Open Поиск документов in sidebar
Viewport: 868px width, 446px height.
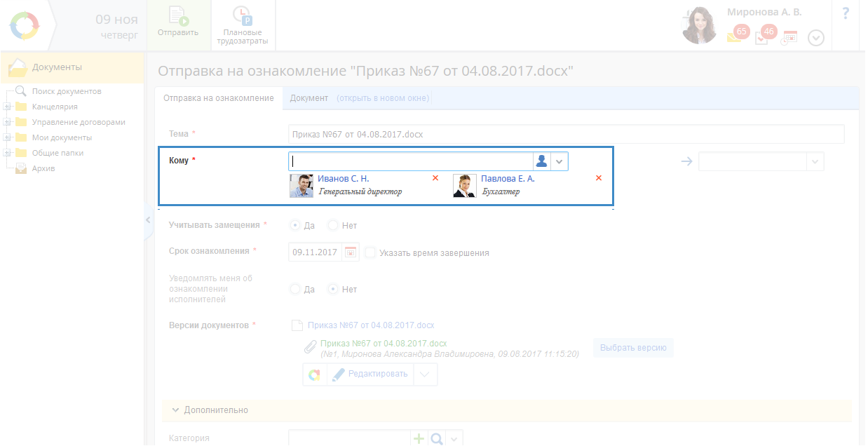coord(66,91)
